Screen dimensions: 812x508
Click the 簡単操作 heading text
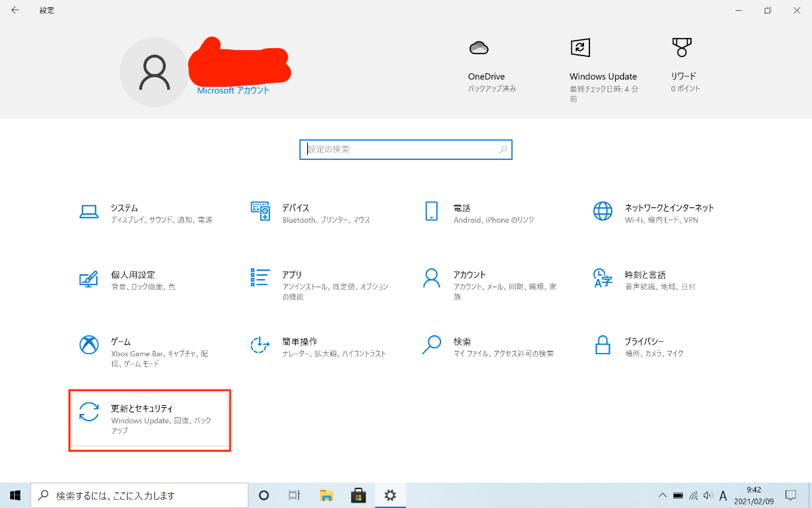point(300,342)
